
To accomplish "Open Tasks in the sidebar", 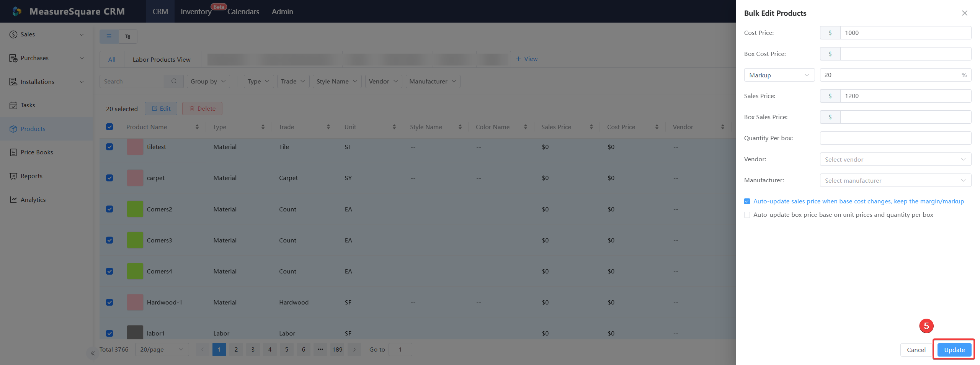I will (46, 105).
